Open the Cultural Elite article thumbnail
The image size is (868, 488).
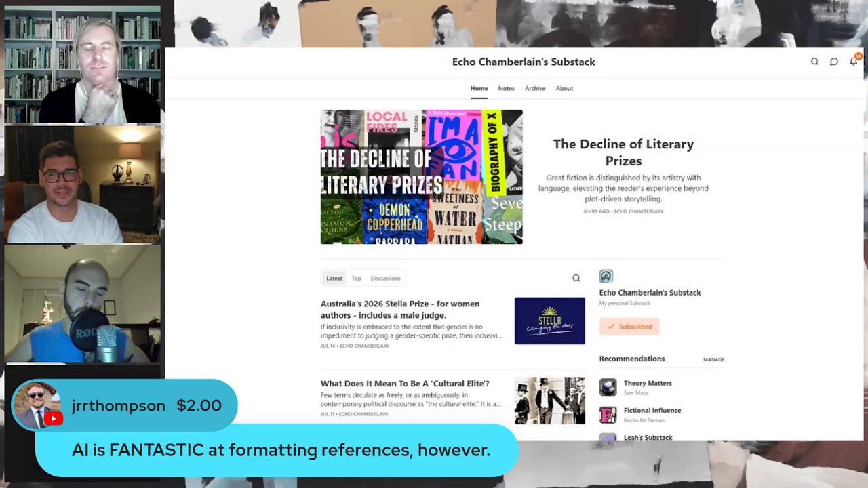point(550,401)
